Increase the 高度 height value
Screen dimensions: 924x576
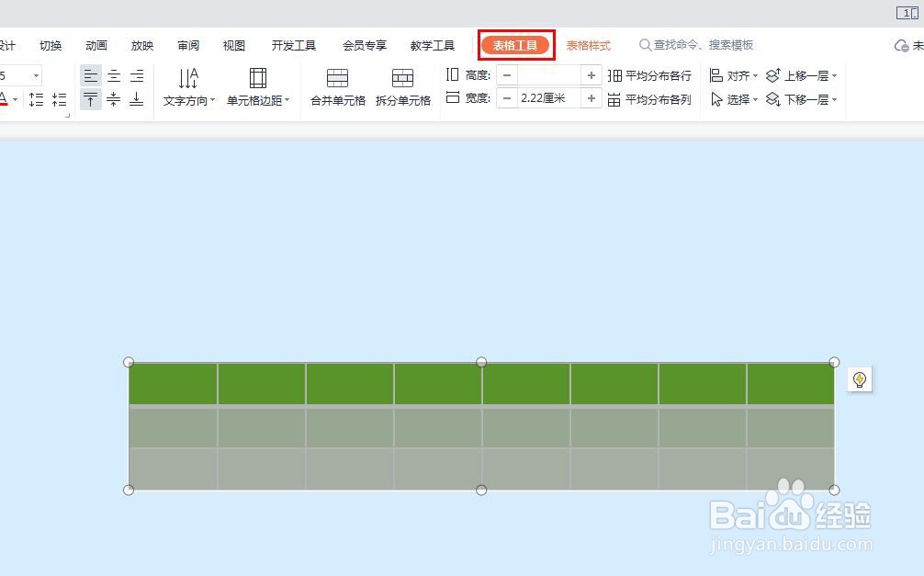(592, 75)
